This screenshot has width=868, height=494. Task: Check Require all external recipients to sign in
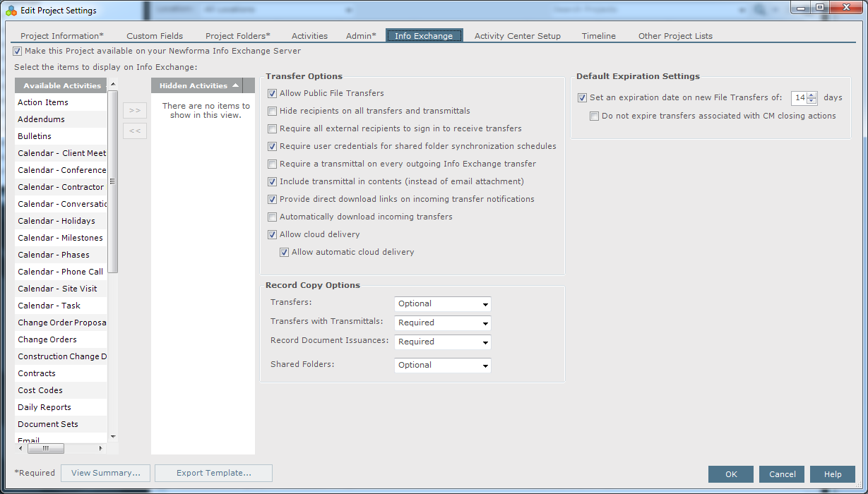272,128
